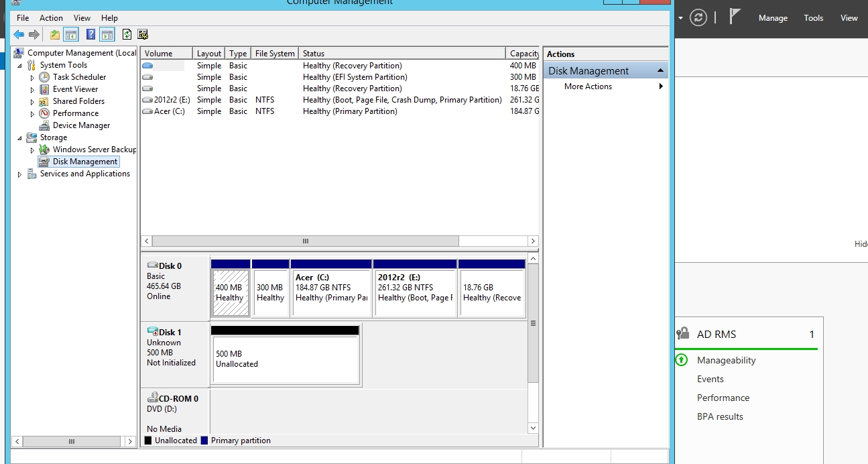Click the Refresh toolbar icon
868x464 pixels.
tap(127, 35)
